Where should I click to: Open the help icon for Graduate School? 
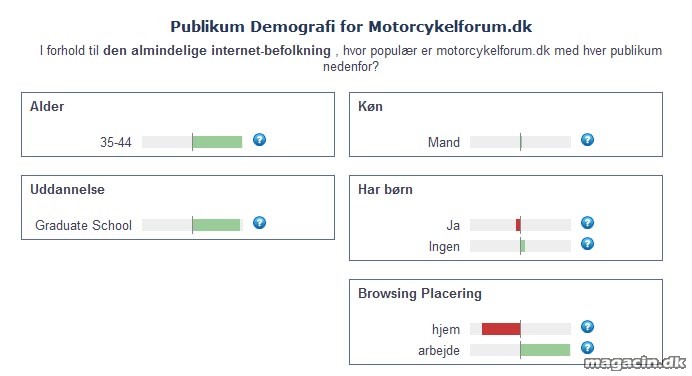(260, 223)
